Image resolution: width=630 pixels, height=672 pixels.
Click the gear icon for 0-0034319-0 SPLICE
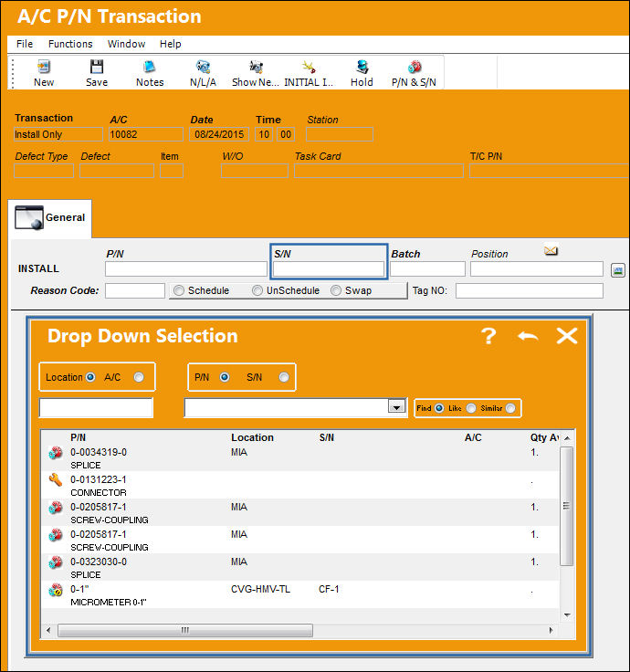[56, 453]
